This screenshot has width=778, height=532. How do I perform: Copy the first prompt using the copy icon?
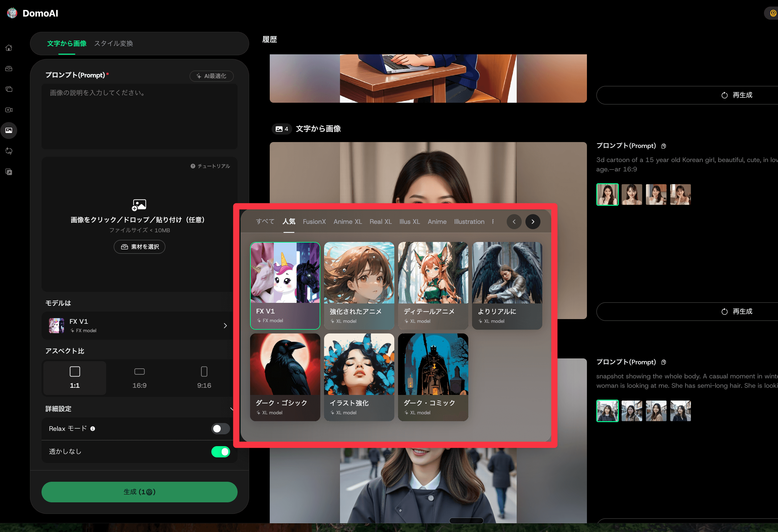[663, 146]
